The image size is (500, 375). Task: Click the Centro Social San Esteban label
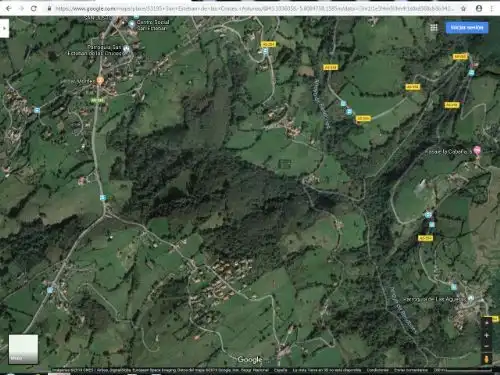pos(153,25)
